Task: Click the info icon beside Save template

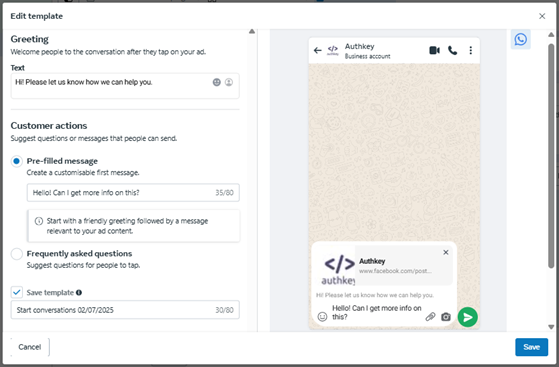Action: tap(79, 292)
